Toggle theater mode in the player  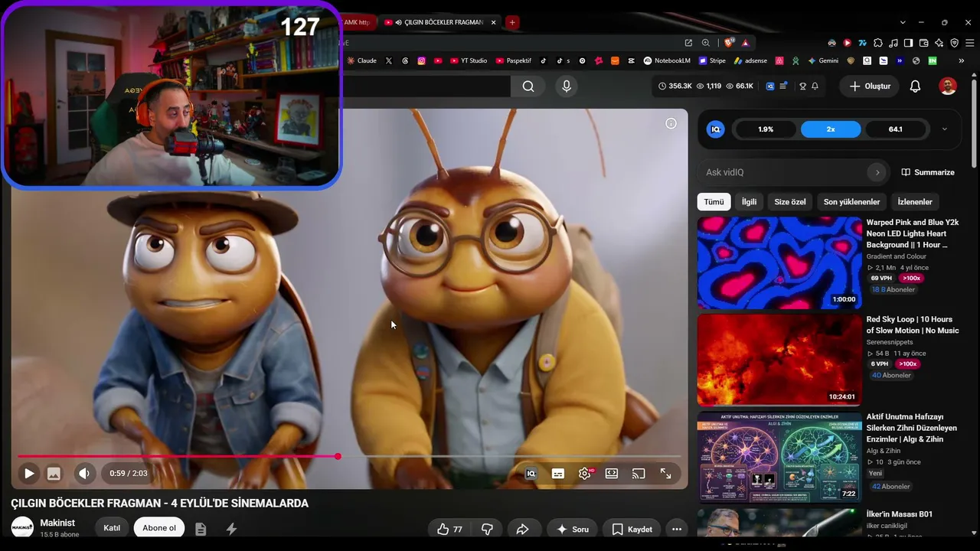[612, 474]
